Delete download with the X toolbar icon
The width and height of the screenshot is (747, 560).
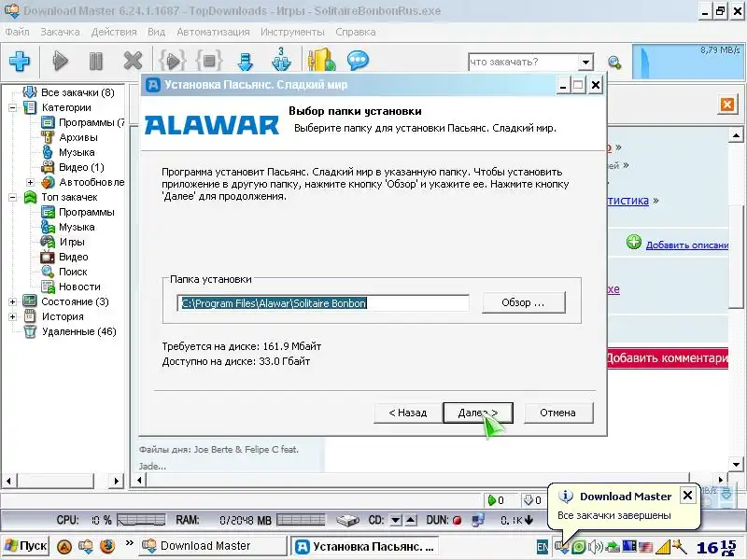pos(133,61)
